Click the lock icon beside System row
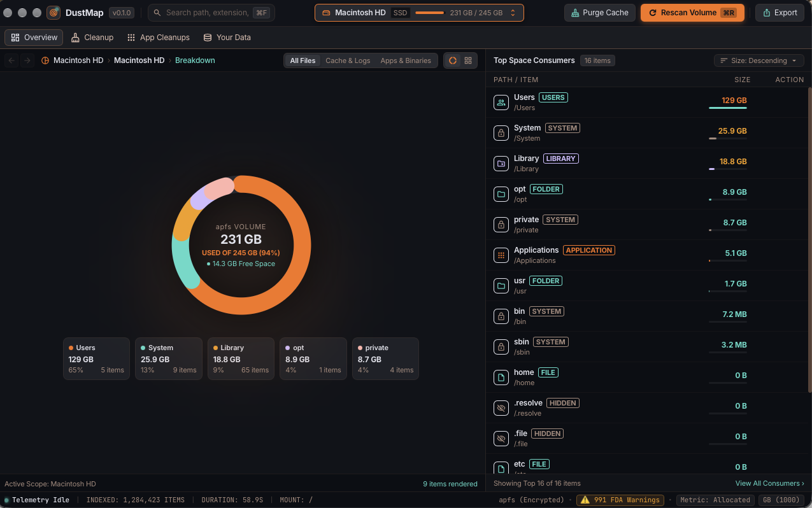The width and height of the screenshot is (812, 508). 501,133
